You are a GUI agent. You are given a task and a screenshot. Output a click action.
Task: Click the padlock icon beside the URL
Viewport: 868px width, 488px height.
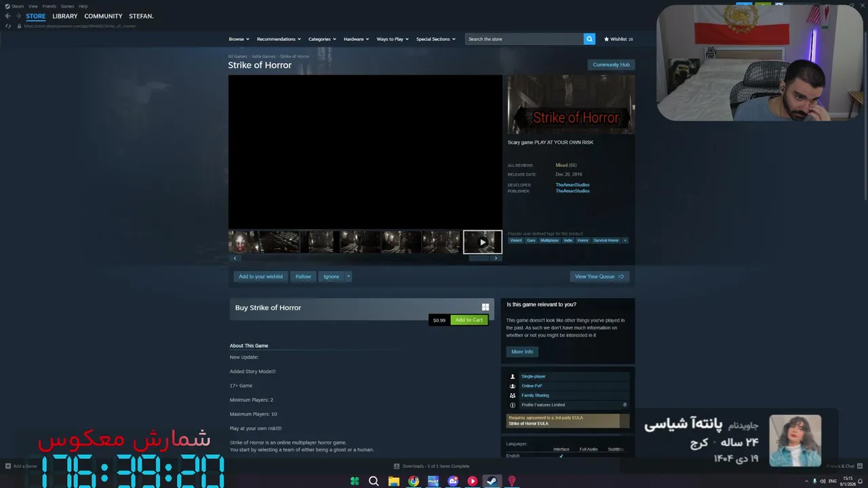coord(19,26)
